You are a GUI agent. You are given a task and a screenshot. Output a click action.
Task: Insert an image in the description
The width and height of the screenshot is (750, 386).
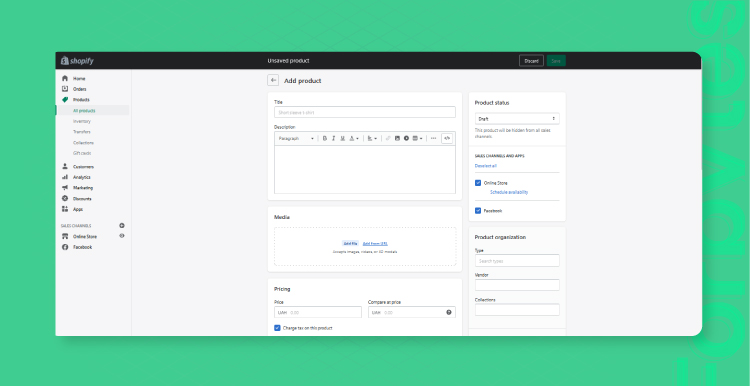pos(397,138)
